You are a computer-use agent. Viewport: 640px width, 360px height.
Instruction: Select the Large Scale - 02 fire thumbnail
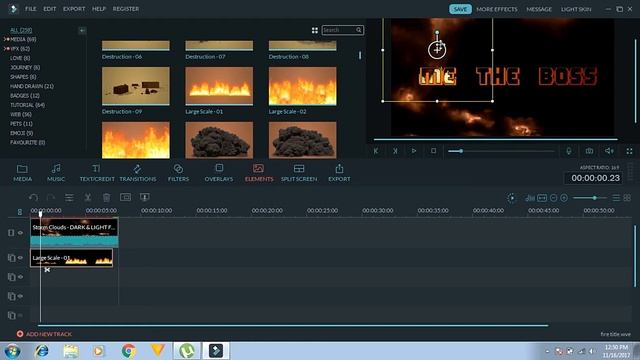point(302,86)
